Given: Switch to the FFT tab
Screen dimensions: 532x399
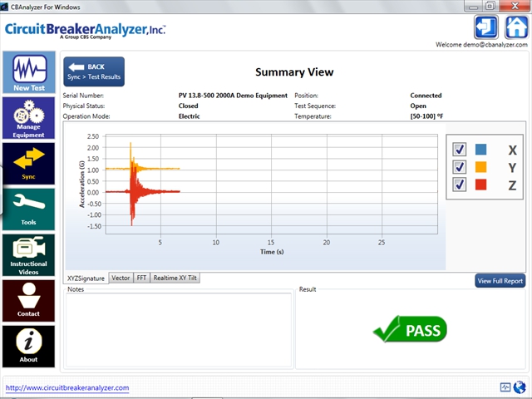Looking at the screenshot, I should pos(141,278).
